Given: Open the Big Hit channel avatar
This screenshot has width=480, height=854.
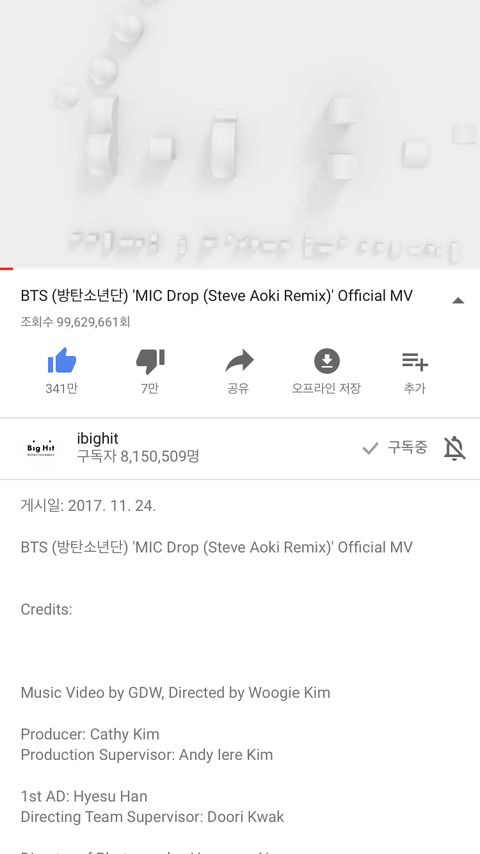Looking at the screenshot, I should click(x=41, y=448).
